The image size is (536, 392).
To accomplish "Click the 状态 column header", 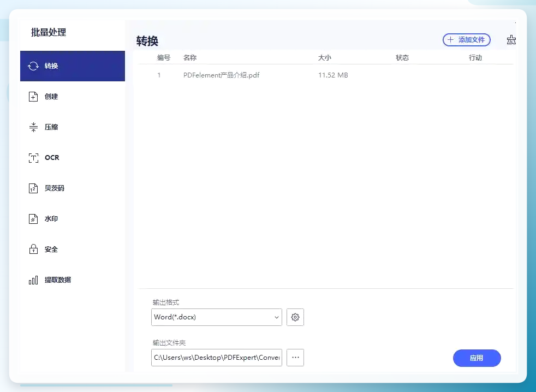I will [402, 58].
